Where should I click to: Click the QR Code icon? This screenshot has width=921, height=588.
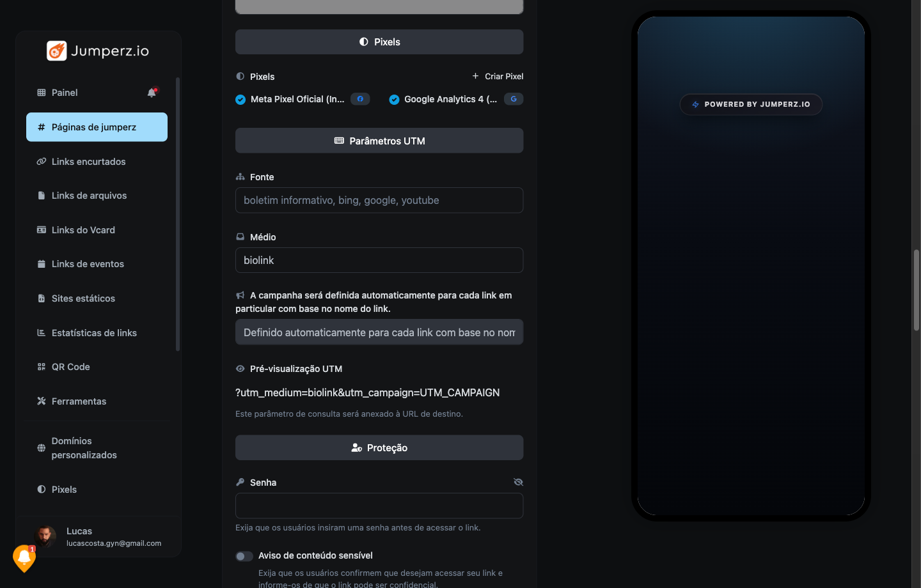[x=42, y=367]
